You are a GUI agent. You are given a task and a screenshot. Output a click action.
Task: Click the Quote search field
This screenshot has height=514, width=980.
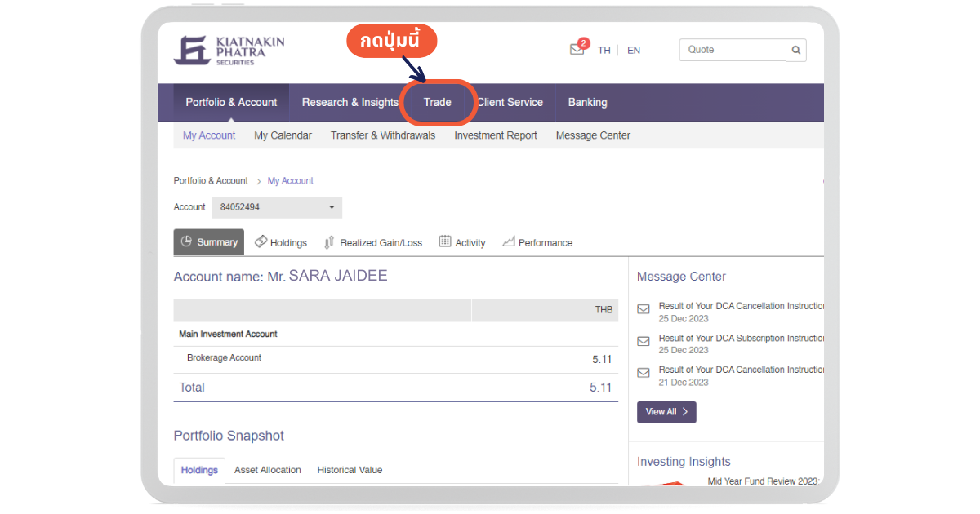coord(731,50)
